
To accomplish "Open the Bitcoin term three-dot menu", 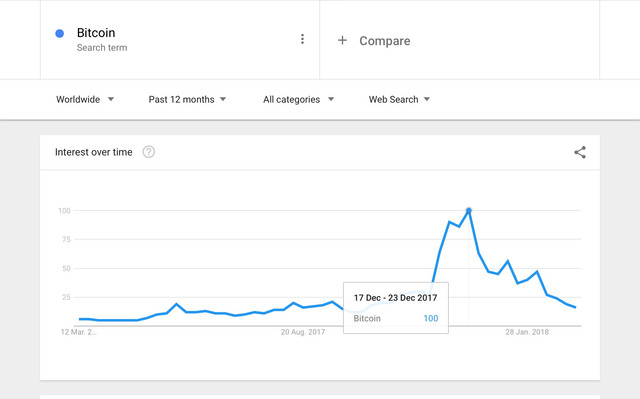I will [x=302, y=39].
